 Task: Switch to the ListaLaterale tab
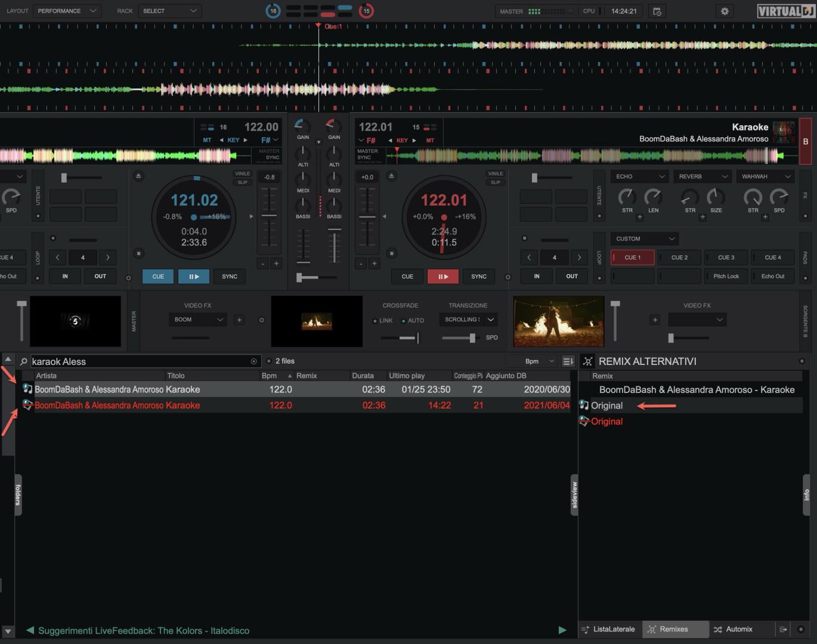pyautogui.click(x=608, y=629)
